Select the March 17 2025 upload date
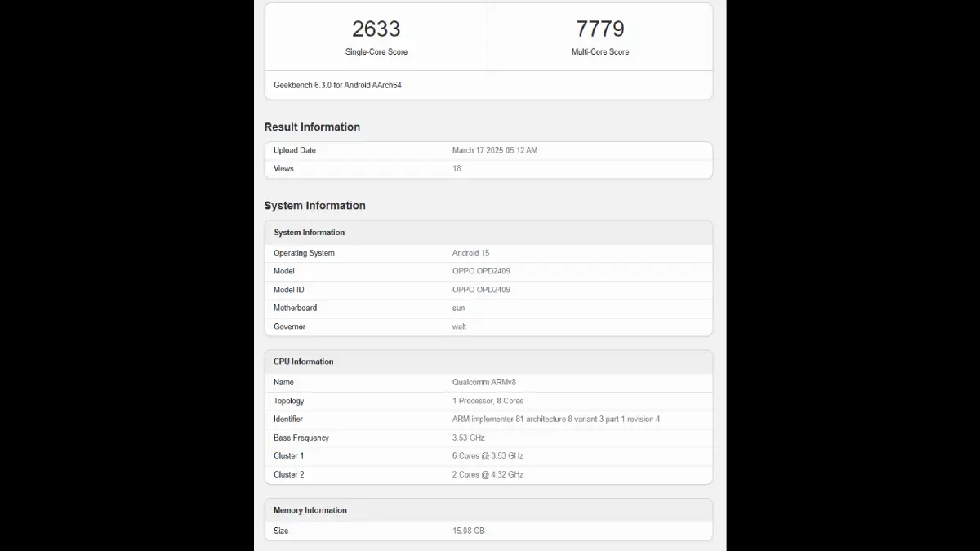980x551 pixels. point(494,150)
